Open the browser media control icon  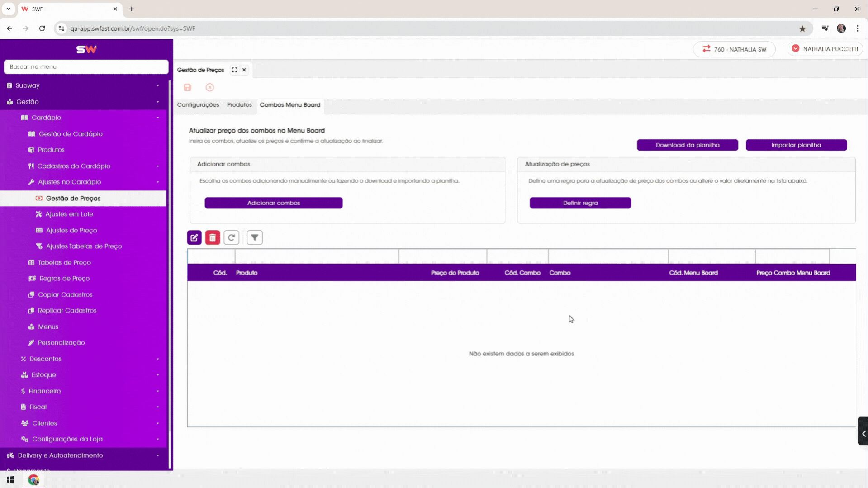825,28
